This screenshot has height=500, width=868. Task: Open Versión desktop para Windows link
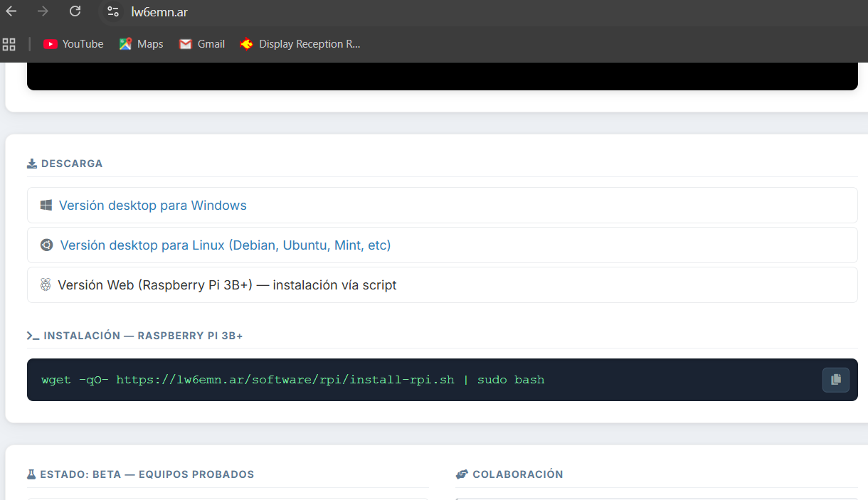[x=153, y=206]
